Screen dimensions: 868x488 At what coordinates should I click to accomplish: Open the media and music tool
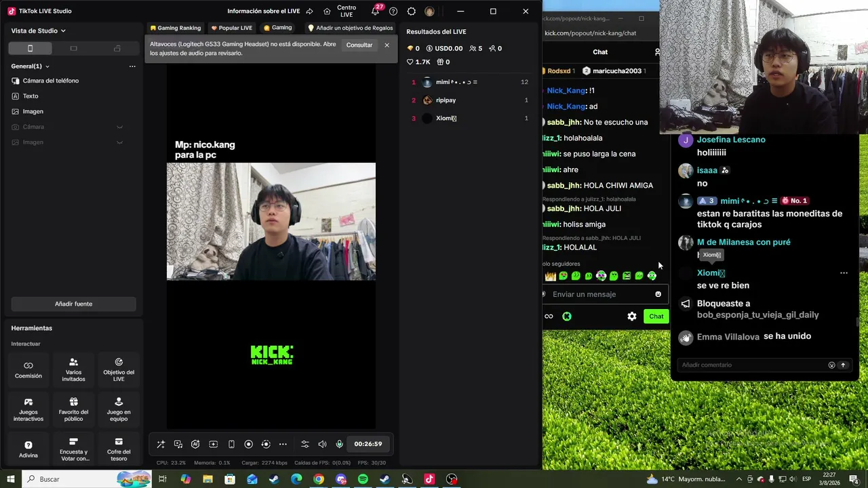[178, 444]
